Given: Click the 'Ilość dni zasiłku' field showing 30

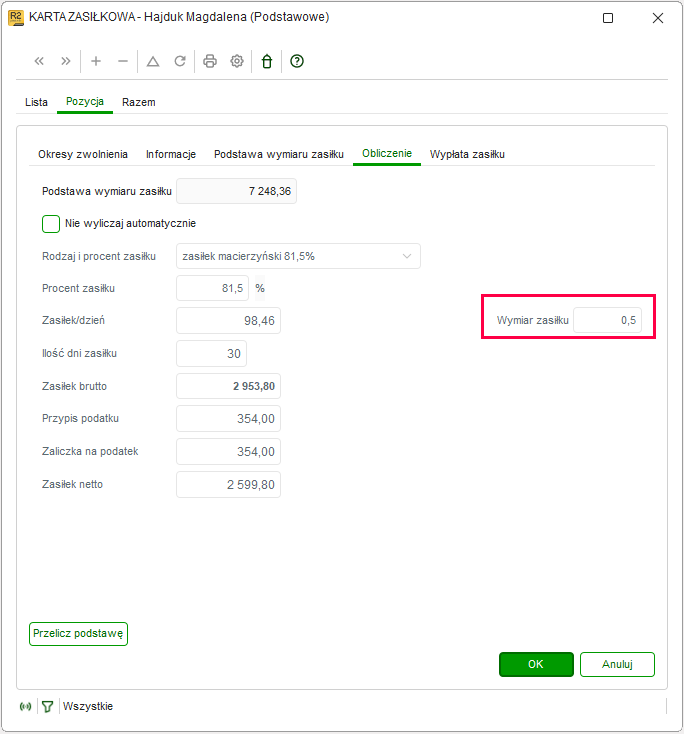Looking at the screenshot, I should [212, 353].
